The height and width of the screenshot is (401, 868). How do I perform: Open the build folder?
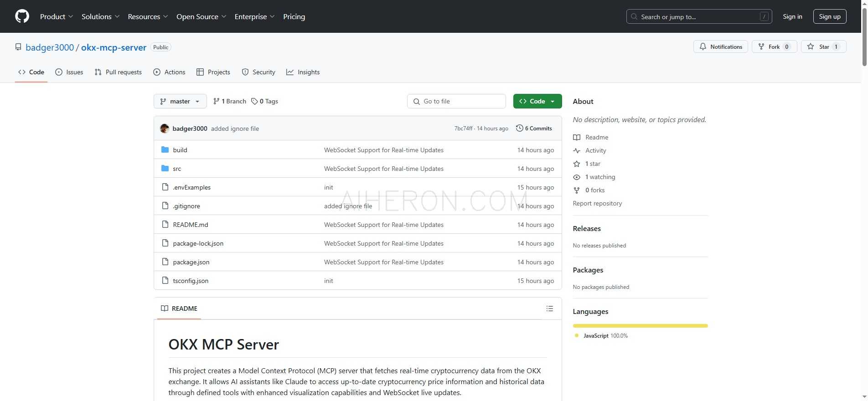point(180,150)
